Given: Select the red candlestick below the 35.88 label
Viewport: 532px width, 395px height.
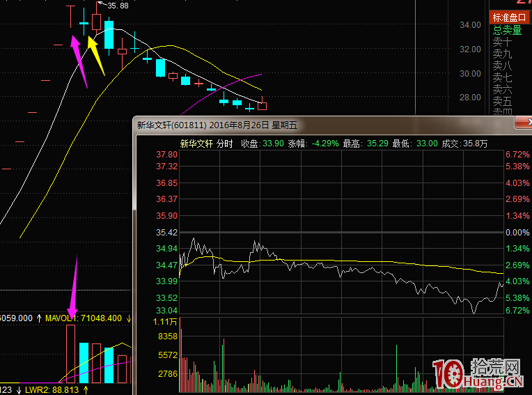Looking at the screenshot, I should click(x=96, y=21).
